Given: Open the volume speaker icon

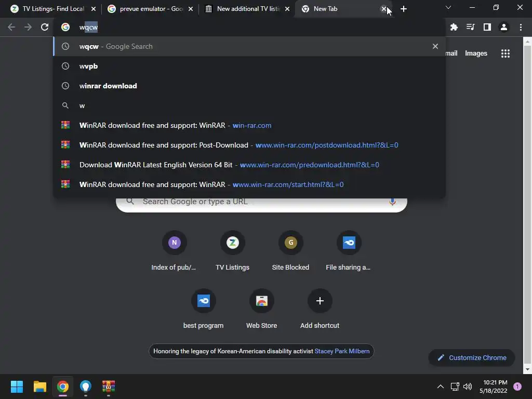Looking at the screenshot, I should pyautogui.click(x=468, y=387).
